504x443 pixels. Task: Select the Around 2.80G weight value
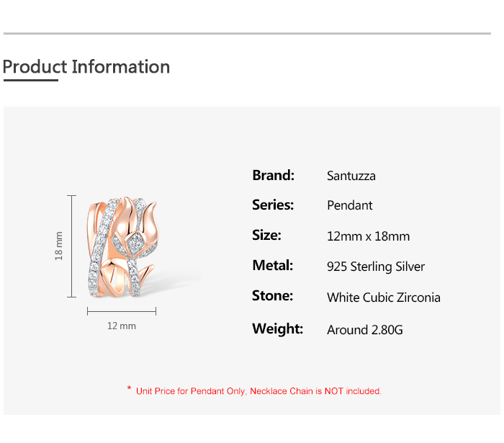365,330
